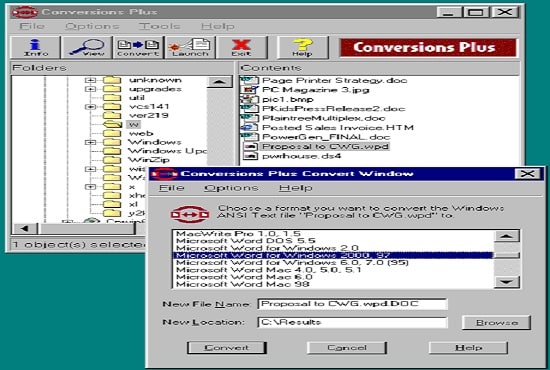Select Microsoft Word for Windows 2000, 97
The height and width of the screenshot is (370, 550).
(x=333, y=255)
